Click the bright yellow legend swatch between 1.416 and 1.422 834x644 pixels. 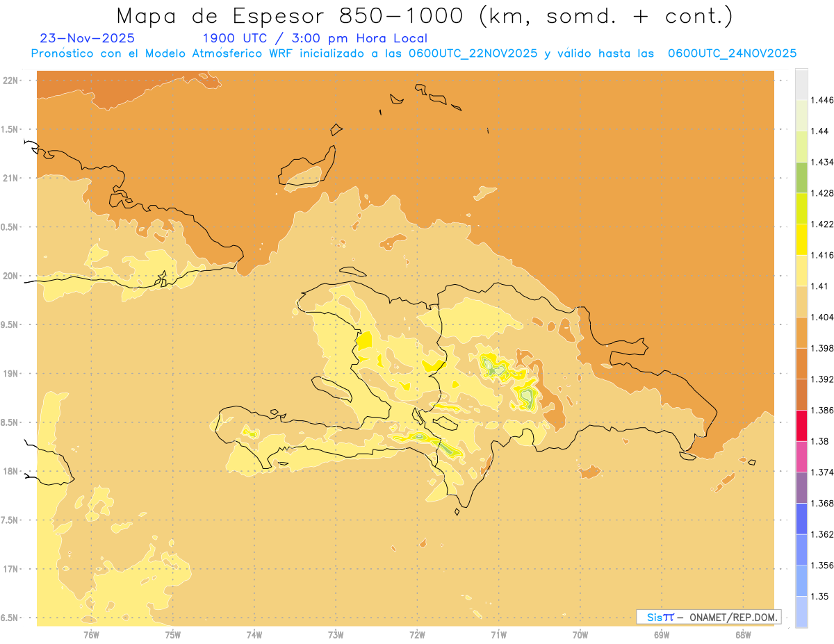(801, 239)
